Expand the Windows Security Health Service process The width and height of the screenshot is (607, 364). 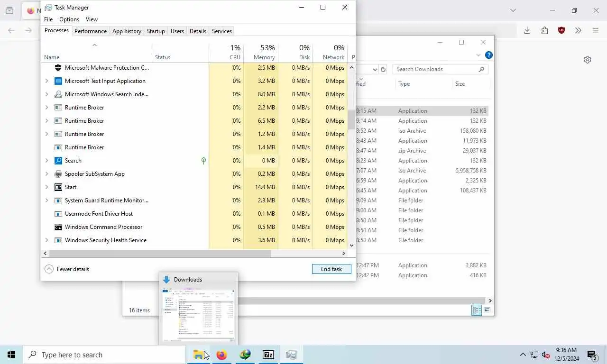(x=46, y=240)
